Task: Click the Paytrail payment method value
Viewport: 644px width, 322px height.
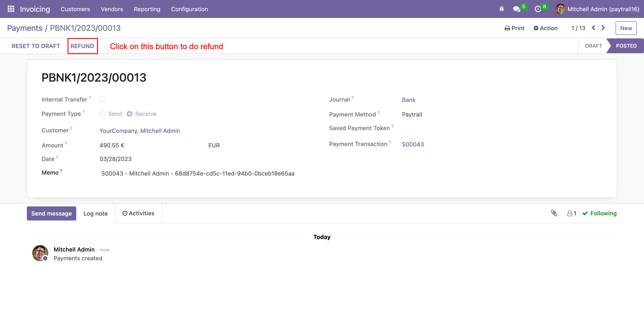Action: 412,114
